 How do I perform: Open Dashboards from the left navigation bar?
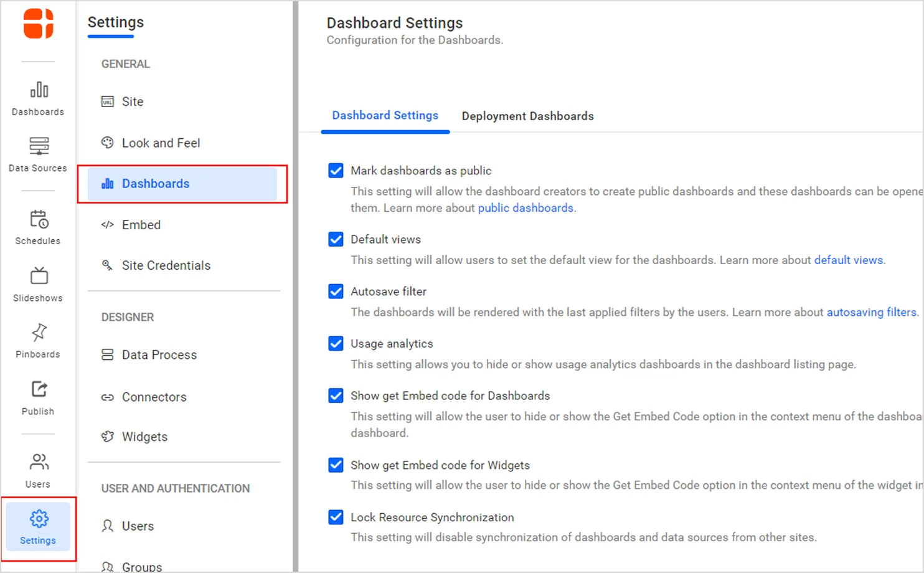click(38, 98)
